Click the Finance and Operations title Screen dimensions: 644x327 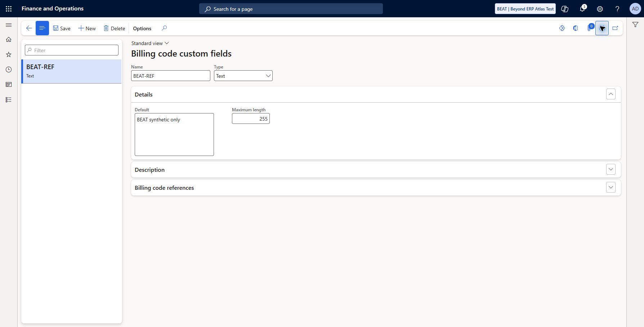point(53,8)
